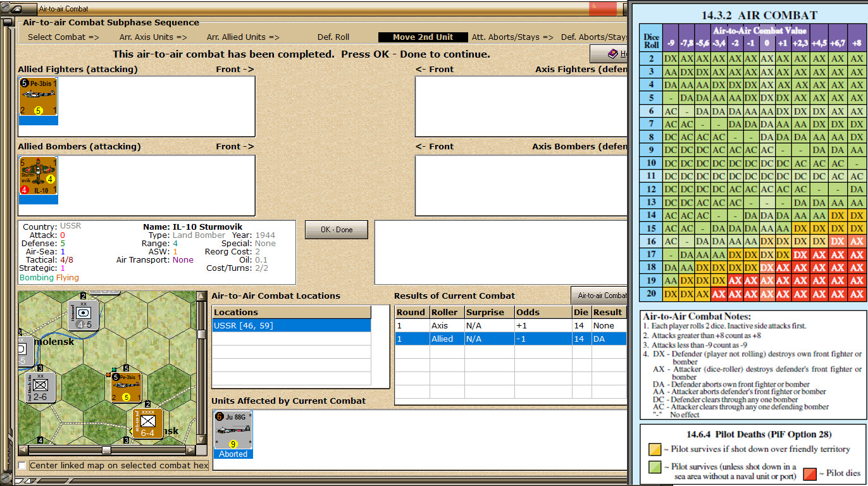Open the Air-to-air Combat tab above results
Screen dimensions: 868x486
598,295
